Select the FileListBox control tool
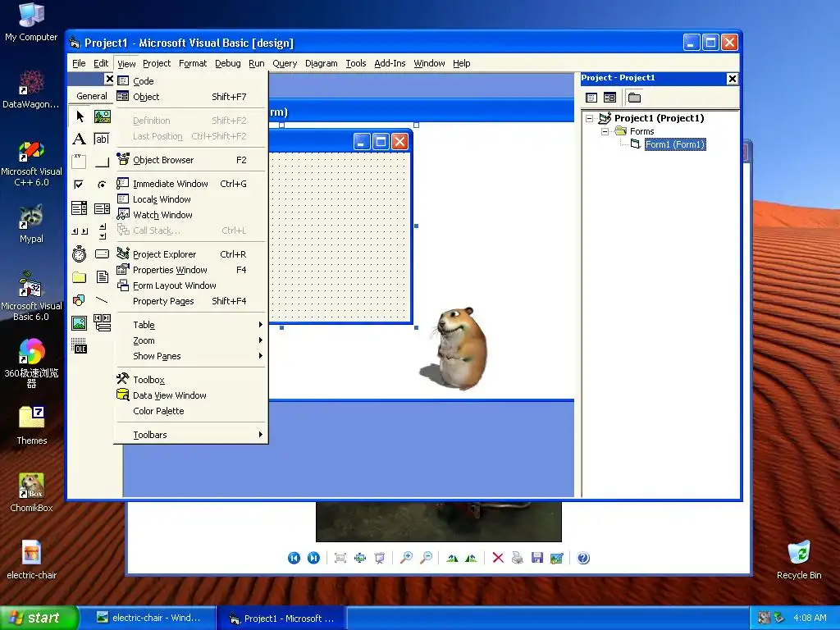This screenshot has height=630, width=840. point(102,277)
